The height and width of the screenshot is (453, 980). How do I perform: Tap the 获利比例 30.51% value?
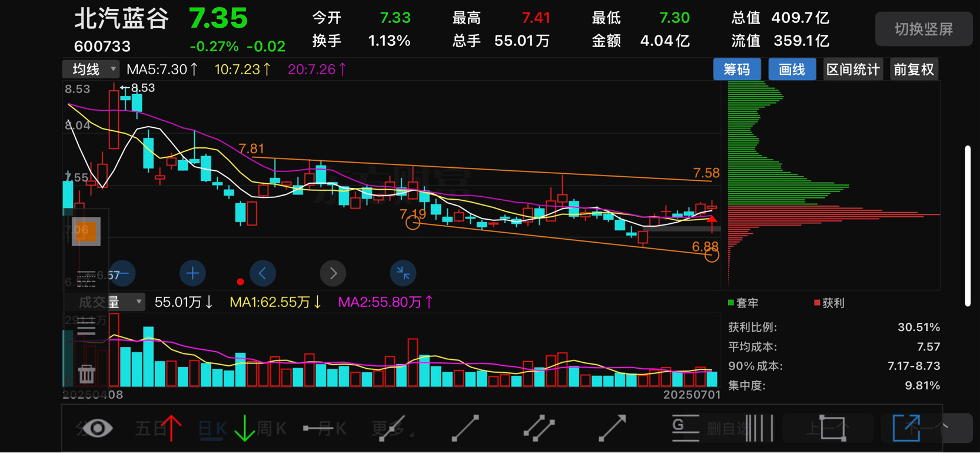point(919,327)
